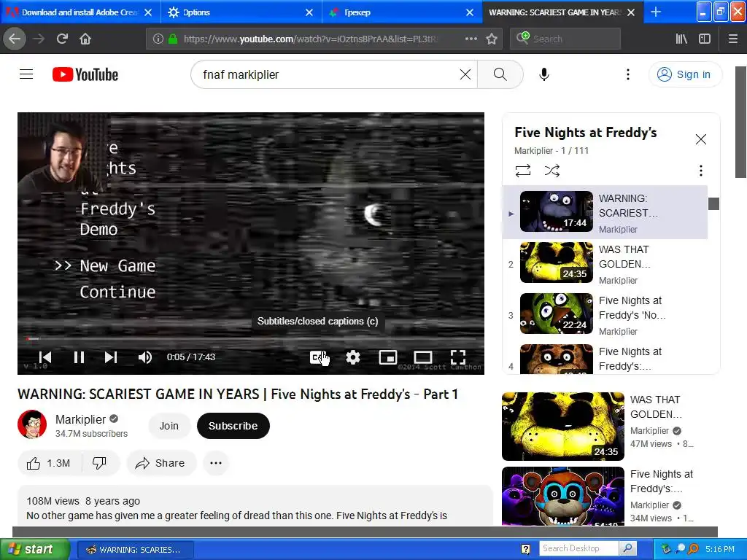Click the desktop search magnifier button
The height and width of the screenshot is (560, 747).
[x=628, y=548]
